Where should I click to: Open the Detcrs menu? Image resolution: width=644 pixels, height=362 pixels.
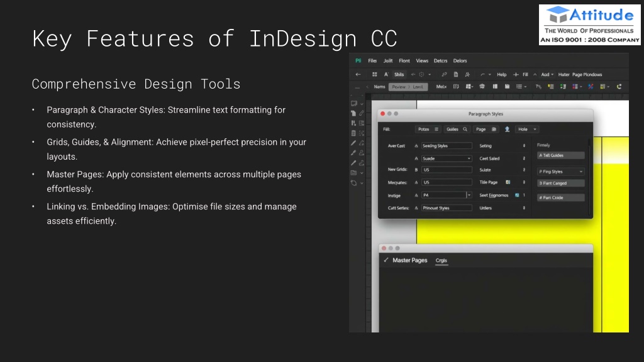[441, 61]
